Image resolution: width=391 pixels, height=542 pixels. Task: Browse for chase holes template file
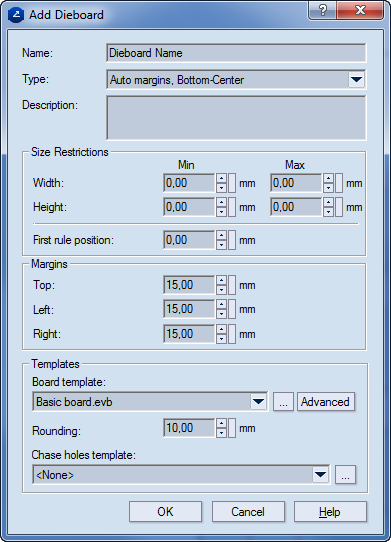click(x=345, y=474)
